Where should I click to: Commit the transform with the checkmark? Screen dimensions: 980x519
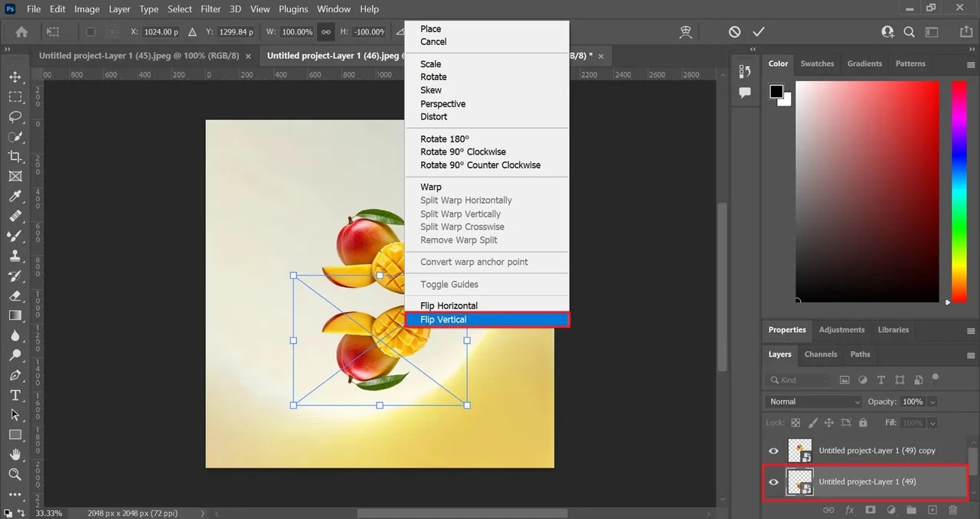759,32
